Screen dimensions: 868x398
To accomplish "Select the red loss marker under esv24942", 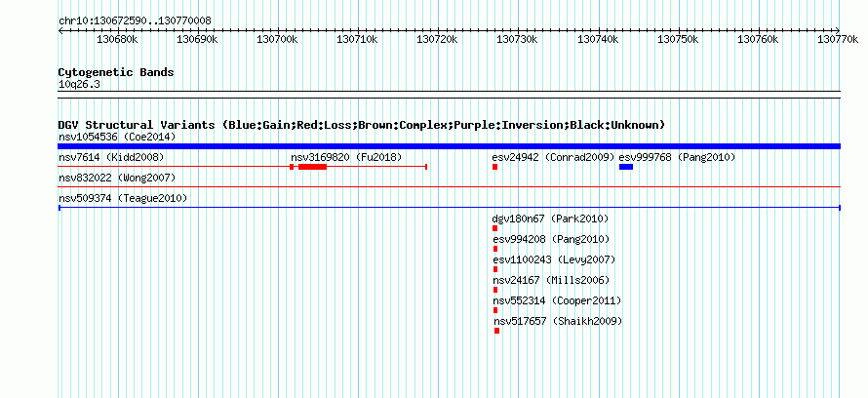I will [494, 167].
